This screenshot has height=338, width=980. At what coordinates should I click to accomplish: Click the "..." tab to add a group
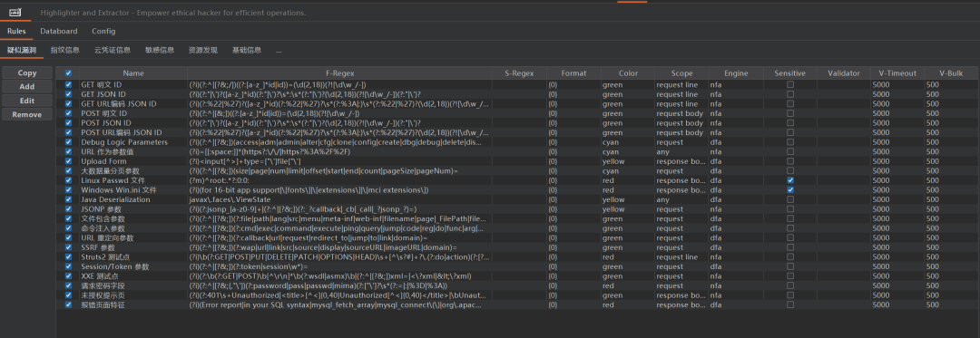click(279, 51)
